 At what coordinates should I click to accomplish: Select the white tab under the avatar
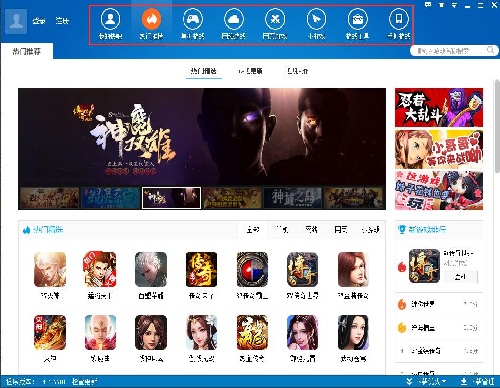pyautogui.click(x=27, y=51)
